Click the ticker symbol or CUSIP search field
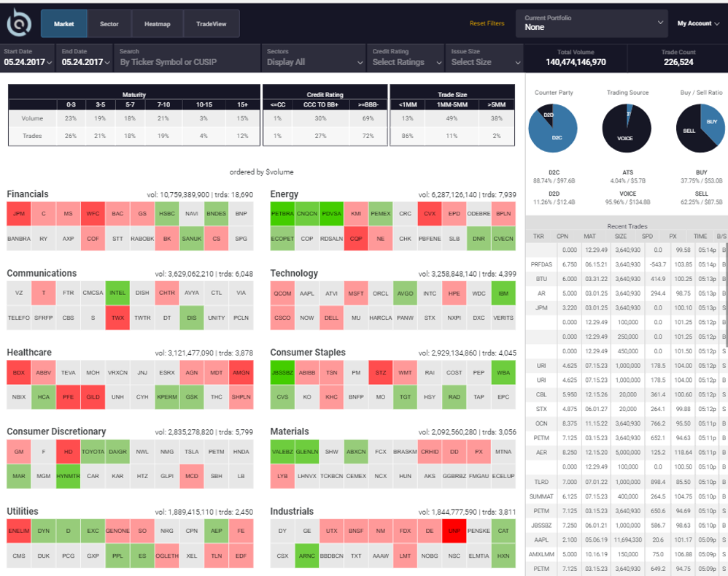Image resolution: width=728 pixels, height=576 pixels. click(187, 58)
